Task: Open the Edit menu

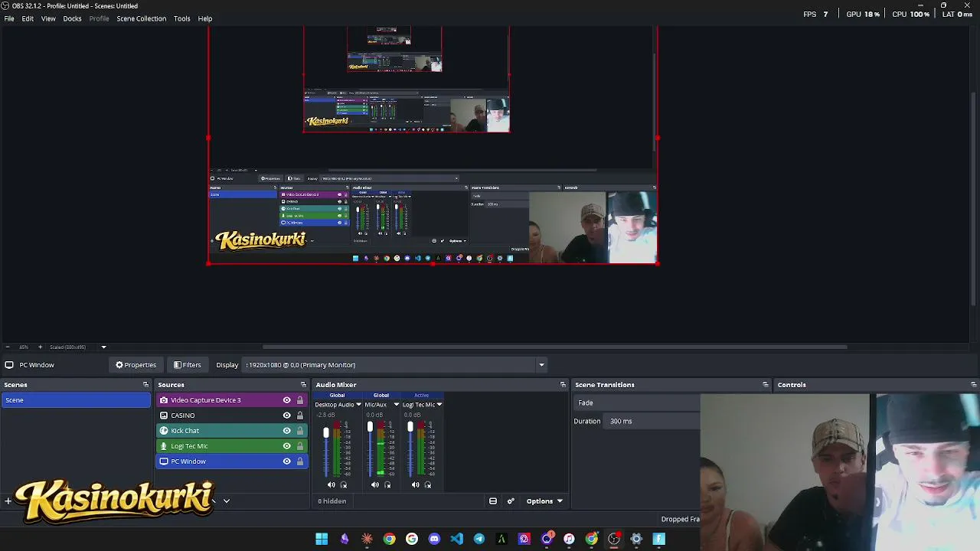Action: pyautogui.click(x=28, y=18)
